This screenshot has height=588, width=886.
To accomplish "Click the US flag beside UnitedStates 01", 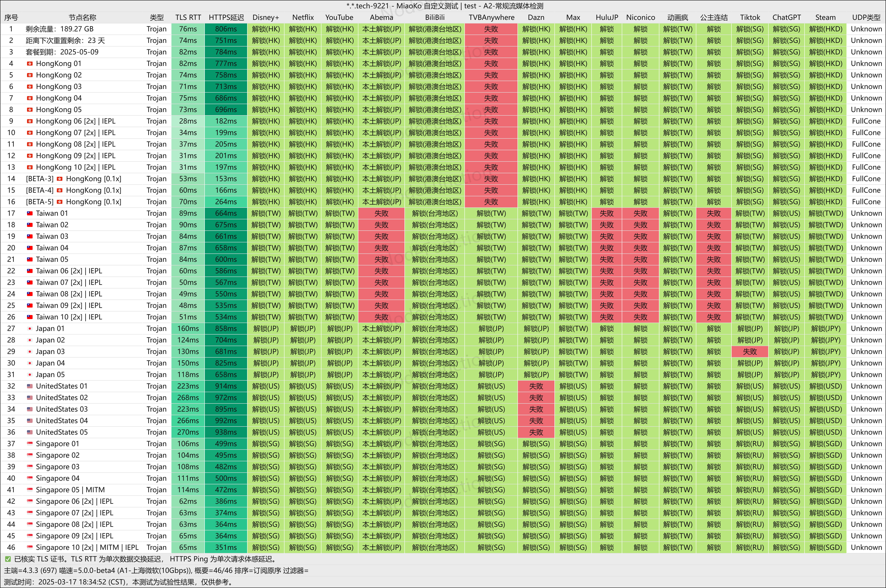I will pos(30,386).
